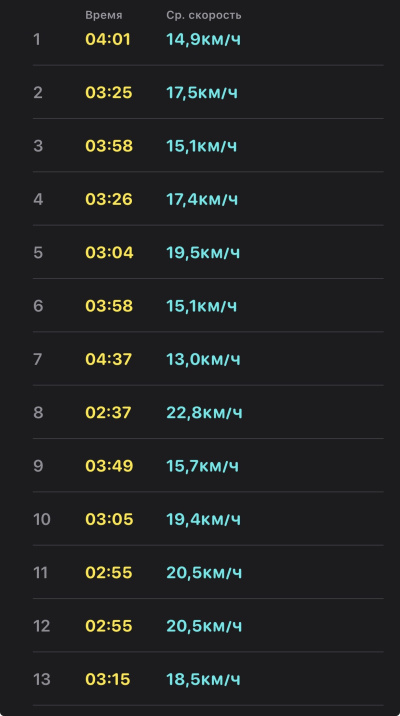This screenshot has height=716, width=400.
Task: Select the 22,8км/ч speed value
Action: coord(204,413)
